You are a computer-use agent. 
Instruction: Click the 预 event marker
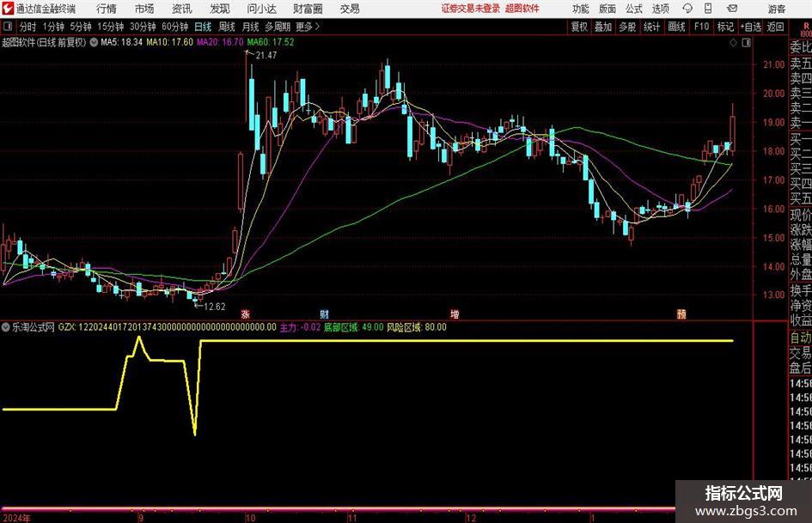point(681,313)
